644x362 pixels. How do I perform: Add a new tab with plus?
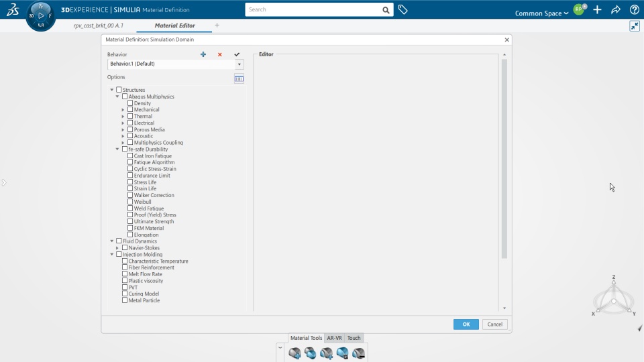[217, 25]
